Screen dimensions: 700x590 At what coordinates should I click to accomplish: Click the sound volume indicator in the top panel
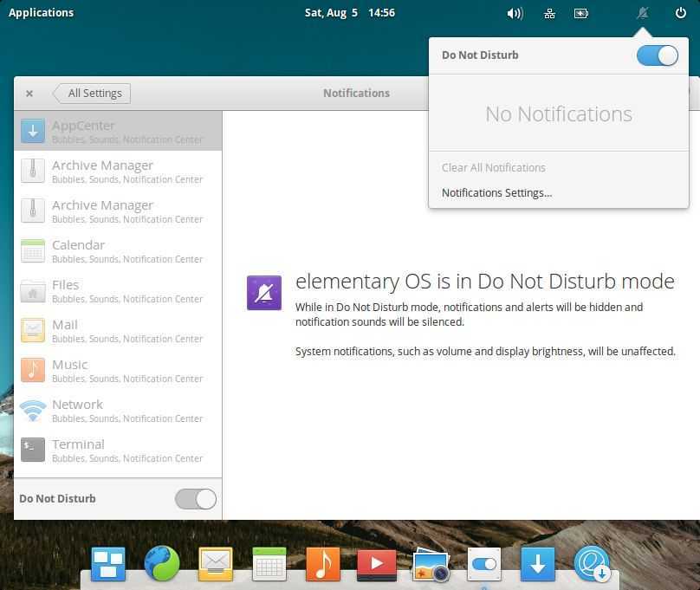point(515,13)
